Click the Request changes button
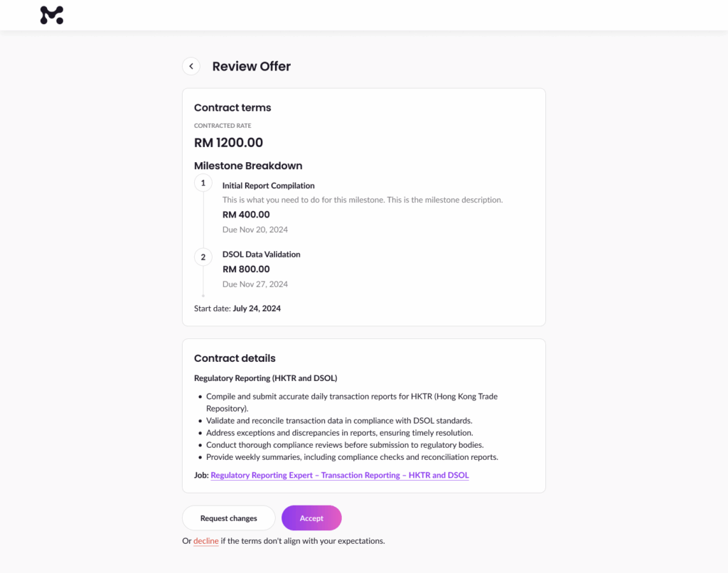This screenshot has height=573, width=728. point(228,518)
